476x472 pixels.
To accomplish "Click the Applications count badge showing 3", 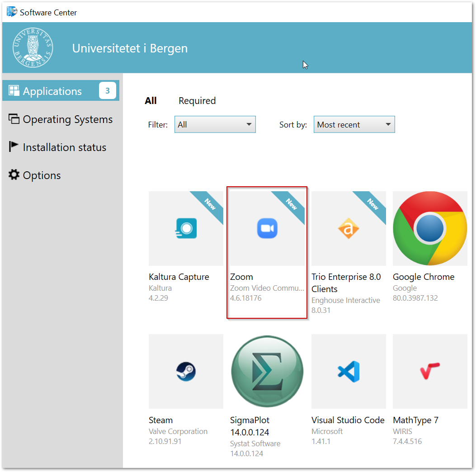I will 108,91.
